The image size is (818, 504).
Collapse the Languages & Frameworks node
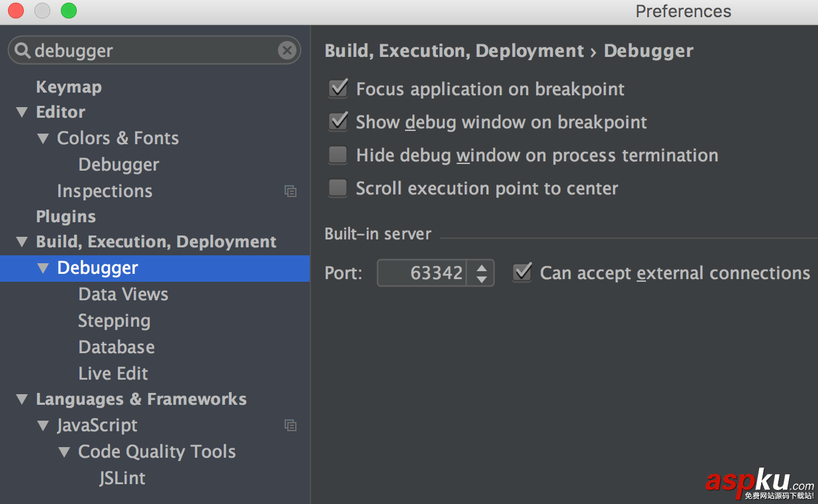tap(23, 399)
